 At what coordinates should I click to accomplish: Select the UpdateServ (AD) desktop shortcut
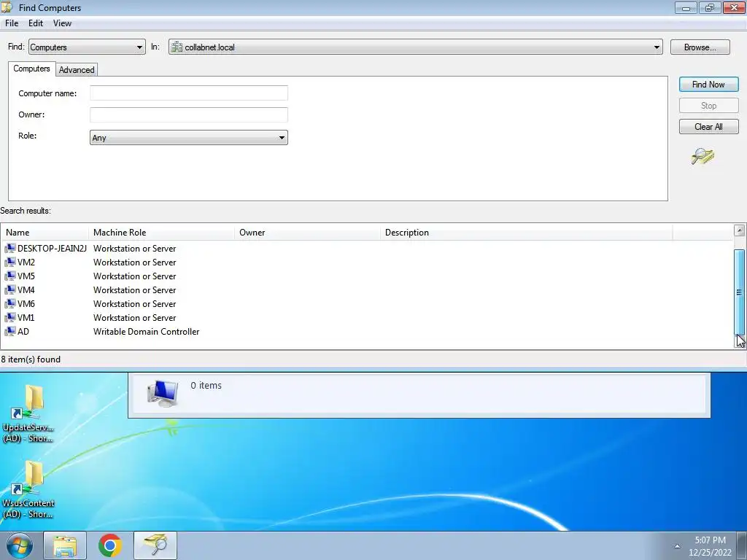(x=28, y=413)
